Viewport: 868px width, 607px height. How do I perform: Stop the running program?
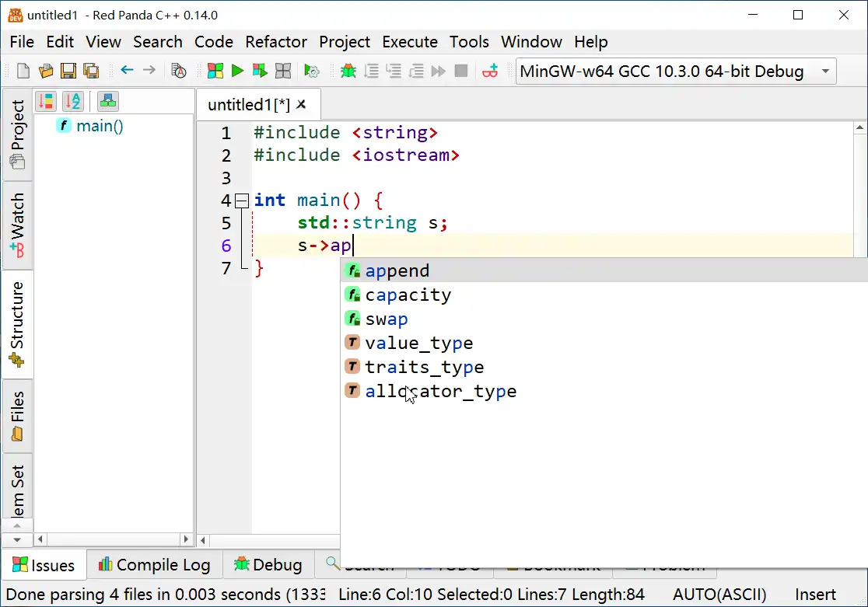(460, 70)
